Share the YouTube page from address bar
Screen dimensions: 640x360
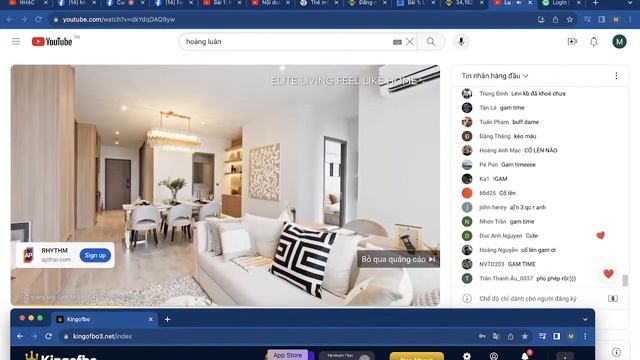point(555,19)
